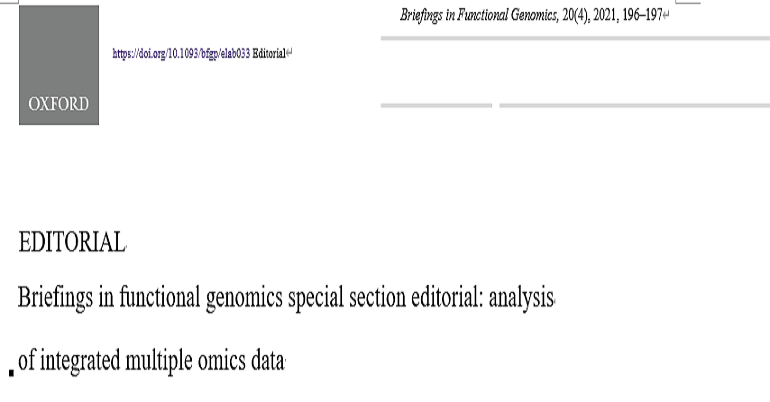Click the year 2021 in the header
The image size is (770, 402).
point(605,15)
